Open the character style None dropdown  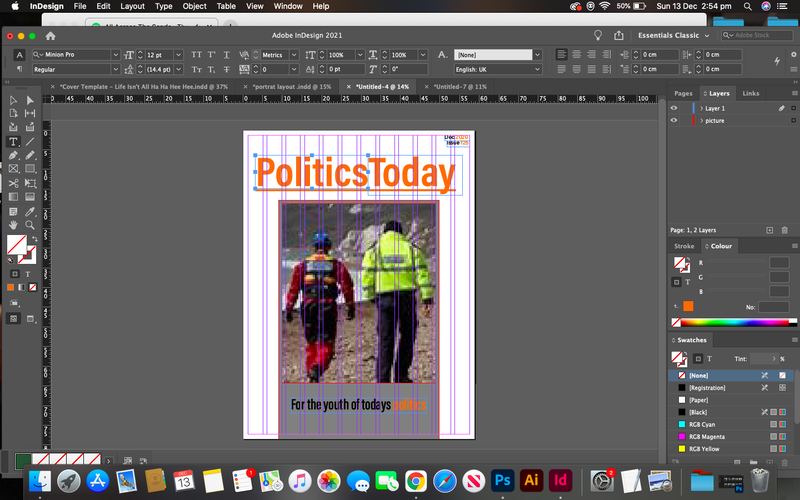pos(537,55)
